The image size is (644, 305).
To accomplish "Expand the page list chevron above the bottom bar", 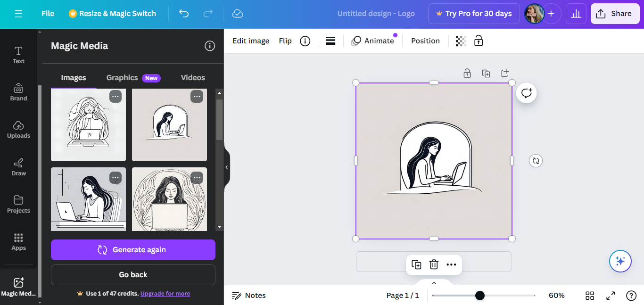I will click(x=434, y=283).
